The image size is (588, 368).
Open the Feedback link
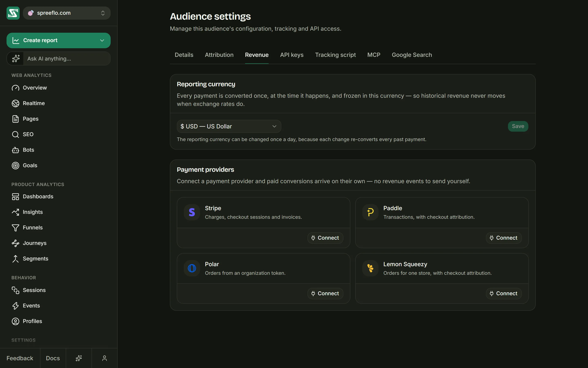20,358
